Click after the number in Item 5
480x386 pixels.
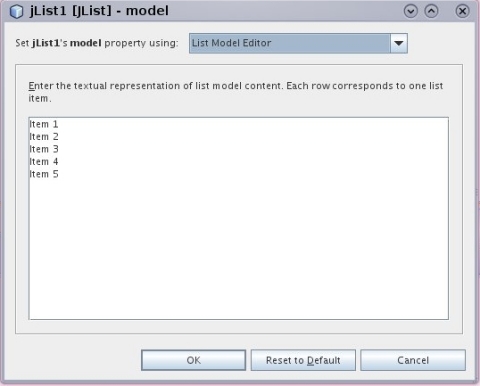[59, 174]
